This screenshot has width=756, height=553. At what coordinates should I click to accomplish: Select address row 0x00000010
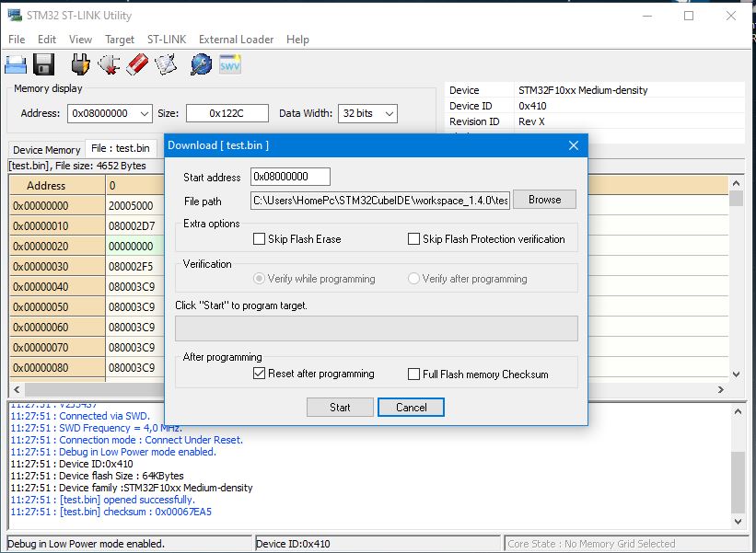pos(57,226)
